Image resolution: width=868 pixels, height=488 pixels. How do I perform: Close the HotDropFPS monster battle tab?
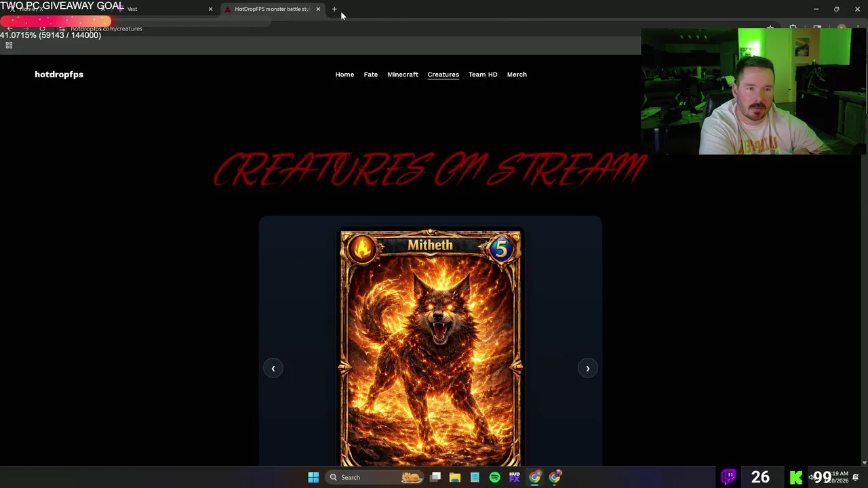click(318, 9)
